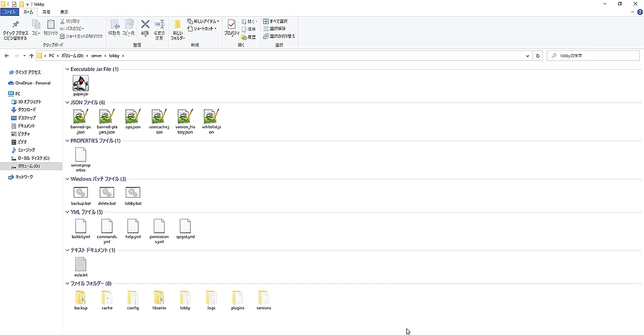This screenshot has width=644, height=335.
Task: Collapse the JSON ファイル group header
Action: [67, 103]
